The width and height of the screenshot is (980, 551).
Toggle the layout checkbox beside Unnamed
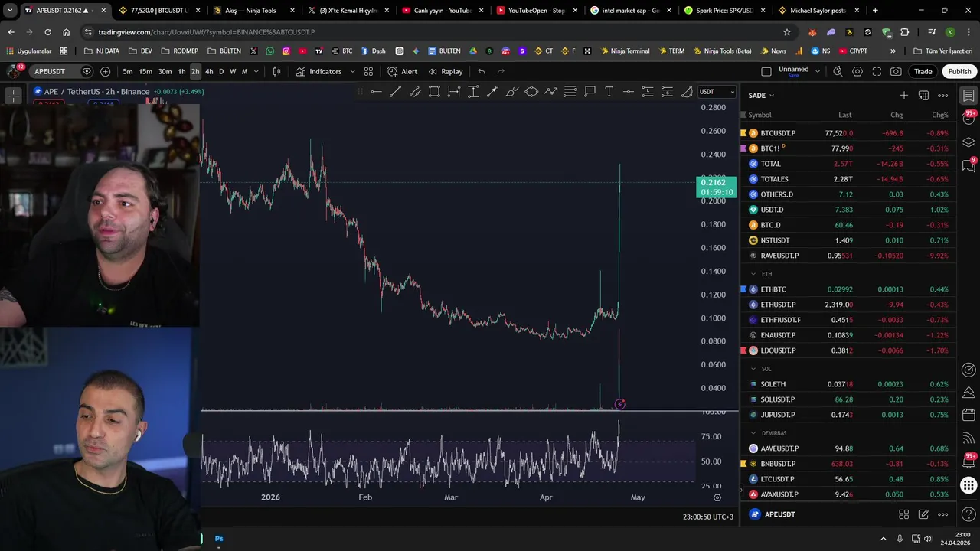(766, 71)
